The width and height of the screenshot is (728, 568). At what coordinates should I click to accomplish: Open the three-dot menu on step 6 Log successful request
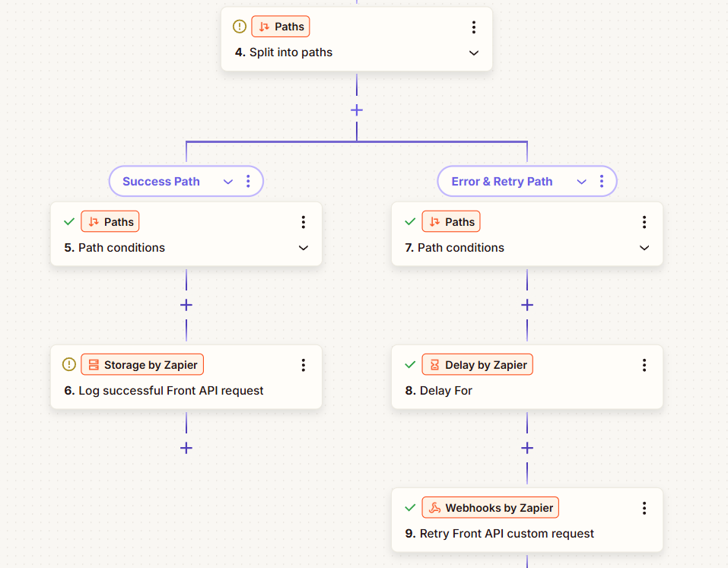(304, 365)
